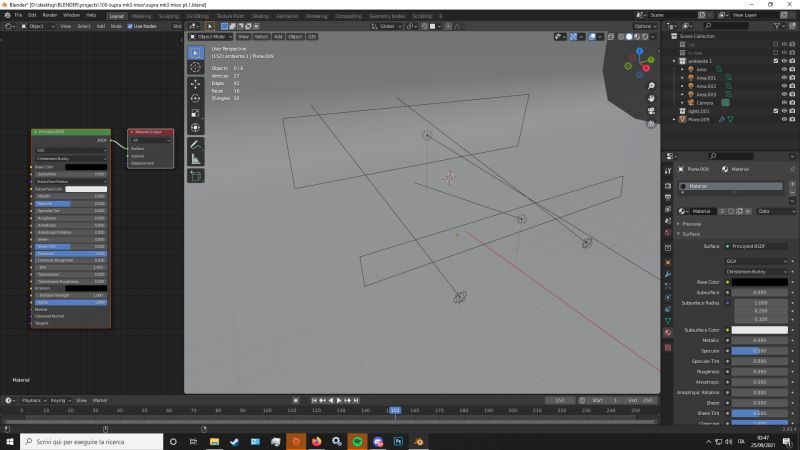Screen dimensions: 800x450
Task: Open Steam from the Windows taskbar
Action: [235, 442]
